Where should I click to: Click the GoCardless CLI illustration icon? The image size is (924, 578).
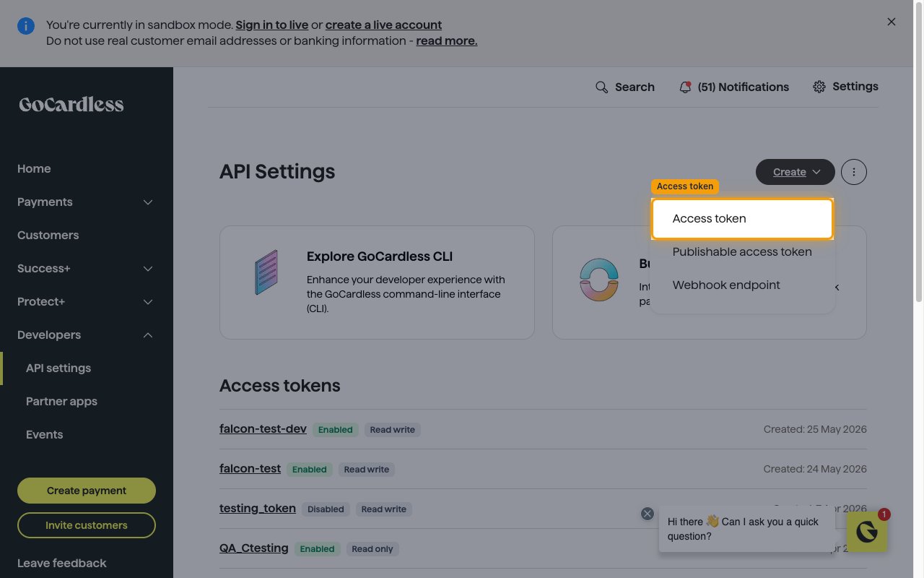(266, 272)
